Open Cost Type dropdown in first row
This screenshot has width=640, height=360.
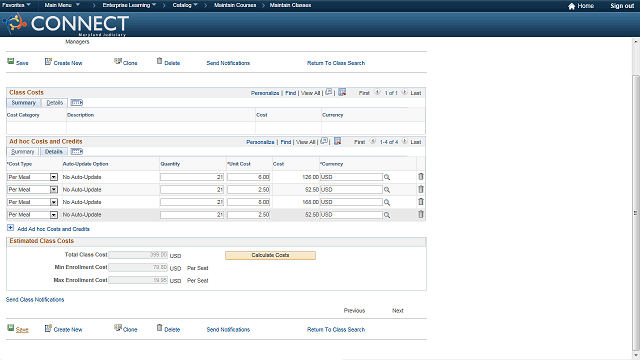click(54, 177)
